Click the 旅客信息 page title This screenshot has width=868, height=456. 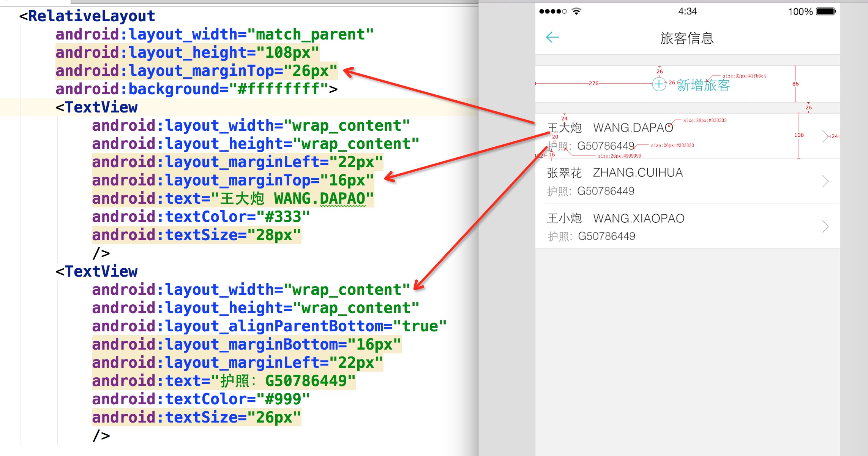click(x=687, y=38)
